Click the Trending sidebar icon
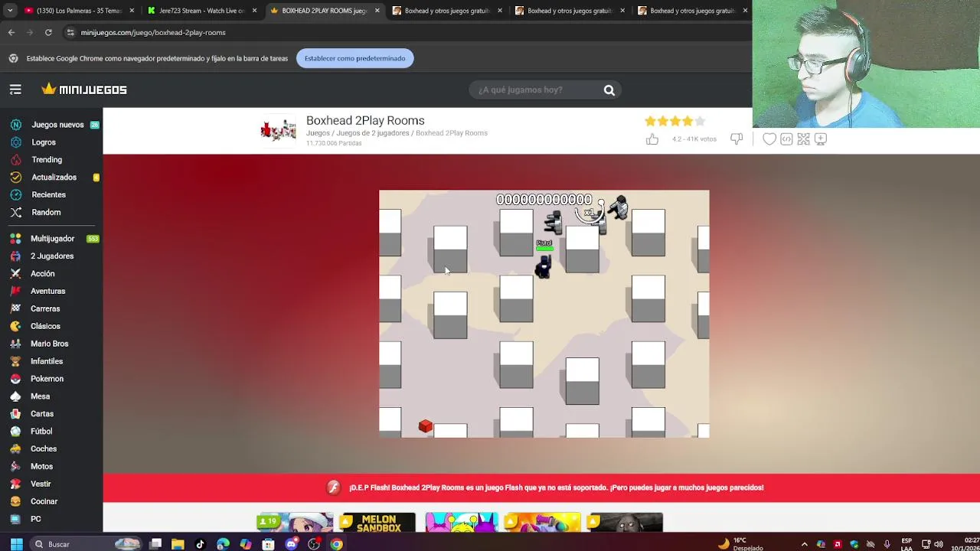Viewport: 980px width, 551px height. tap(15, 160)
